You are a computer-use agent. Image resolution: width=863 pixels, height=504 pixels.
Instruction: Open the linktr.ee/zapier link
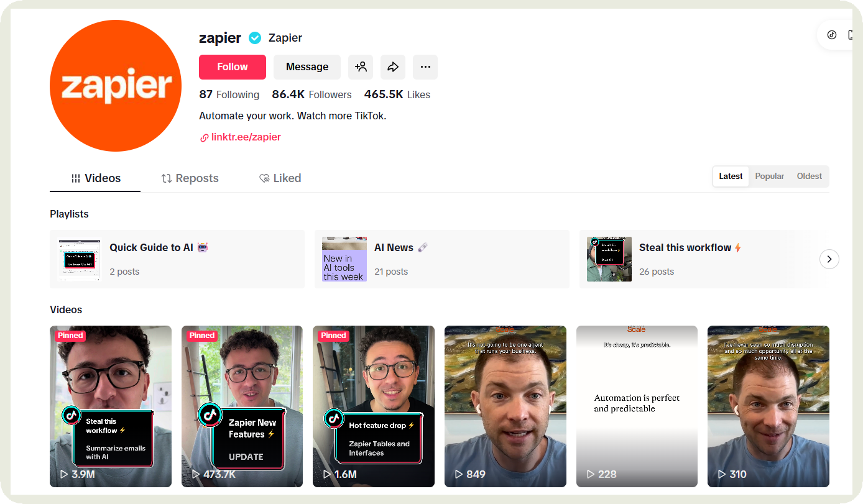click(x=246, y=137)
